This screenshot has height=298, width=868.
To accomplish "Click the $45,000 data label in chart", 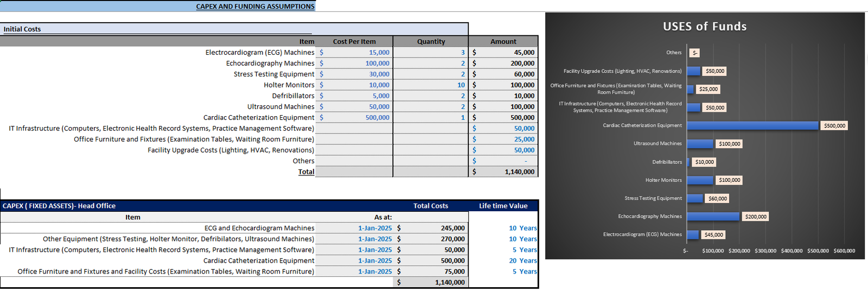I will pos(713,235).
